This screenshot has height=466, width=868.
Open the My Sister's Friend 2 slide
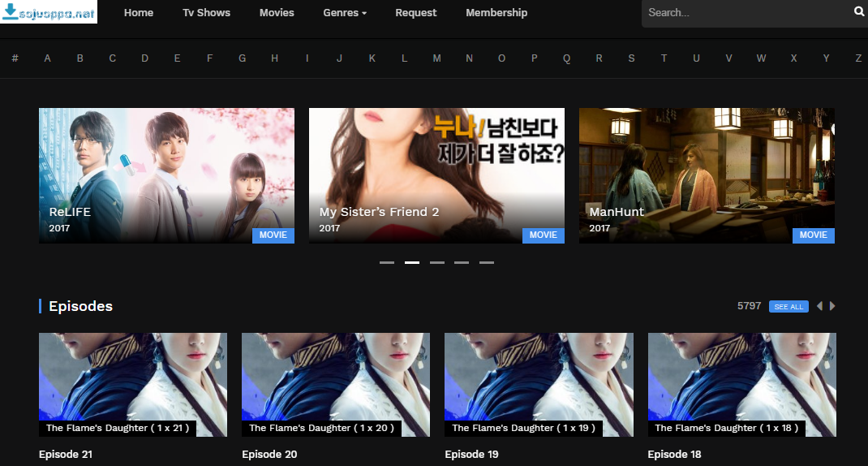tap(436, 175)
